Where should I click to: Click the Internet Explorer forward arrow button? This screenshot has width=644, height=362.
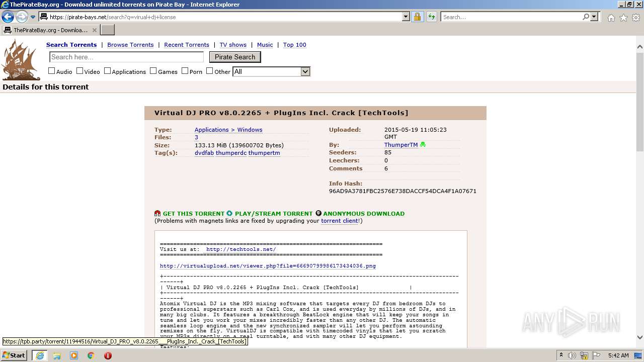[x=22, y=17]
